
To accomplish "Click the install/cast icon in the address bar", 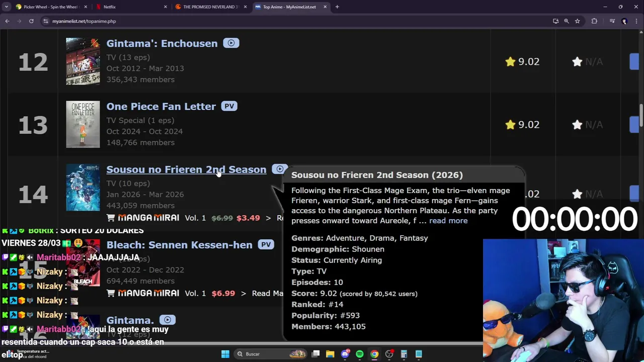I will (x=555, y=21).
